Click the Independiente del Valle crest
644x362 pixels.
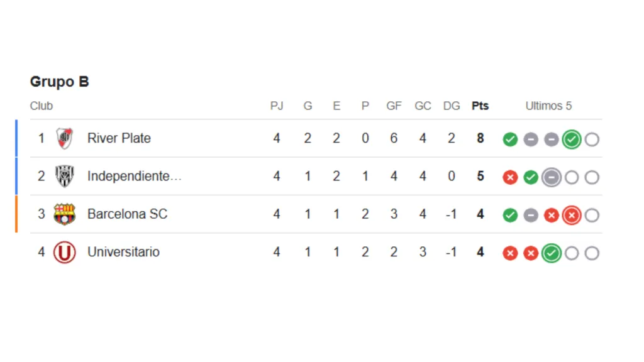pos(65,177)
